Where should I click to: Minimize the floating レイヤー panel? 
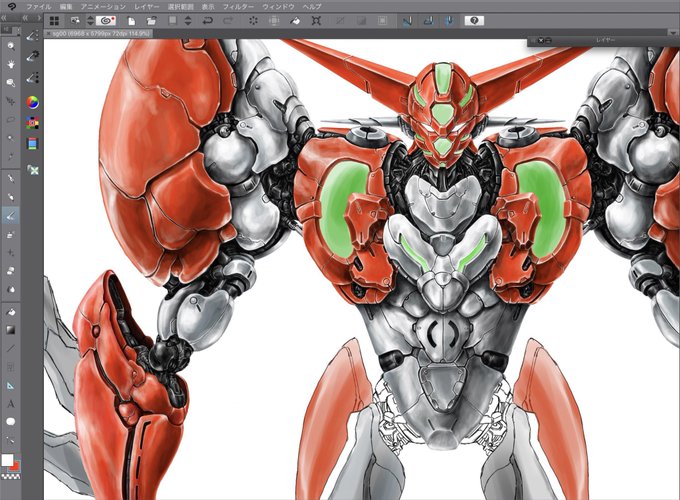click(x=548, y=40)
